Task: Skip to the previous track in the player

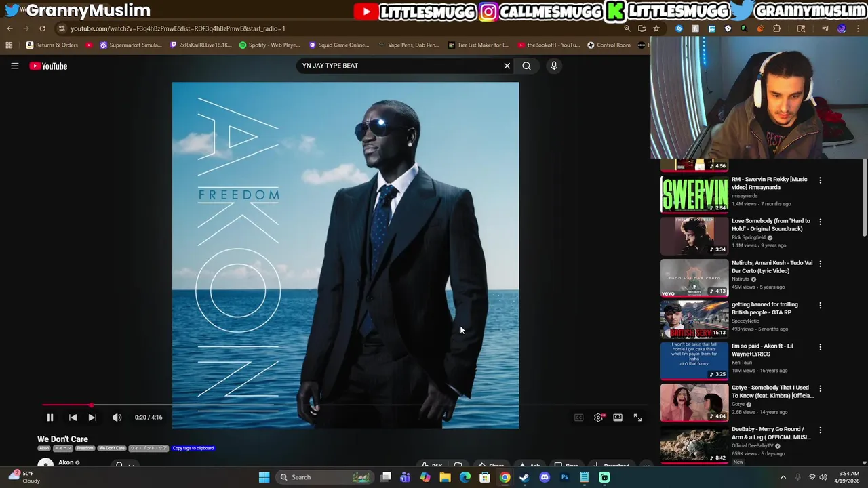Action: tap(73, 418)
